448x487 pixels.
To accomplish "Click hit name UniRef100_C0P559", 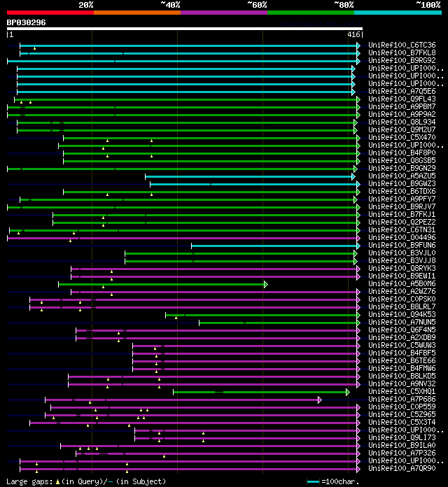I will [402, 407].
